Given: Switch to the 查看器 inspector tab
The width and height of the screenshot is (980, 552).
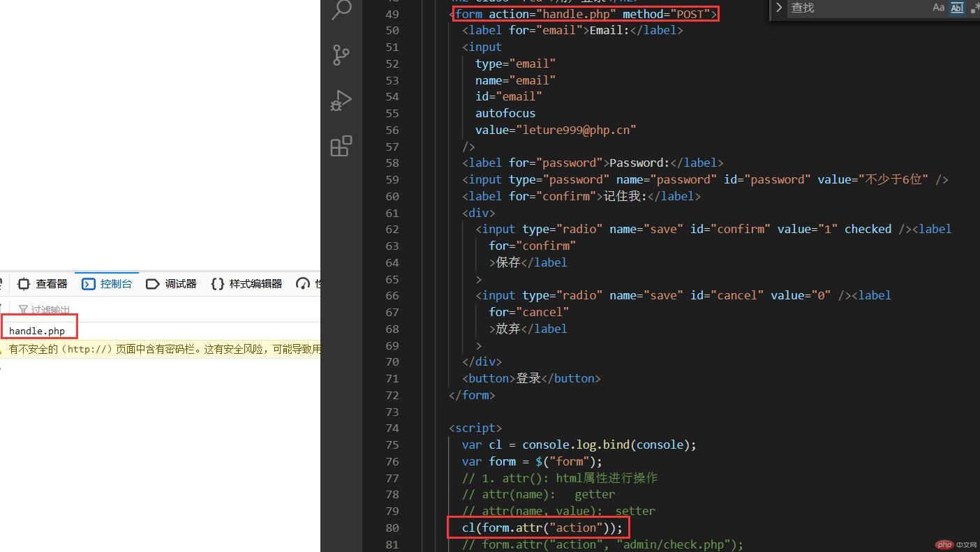Looking at the screenshot, I should 43,284.
